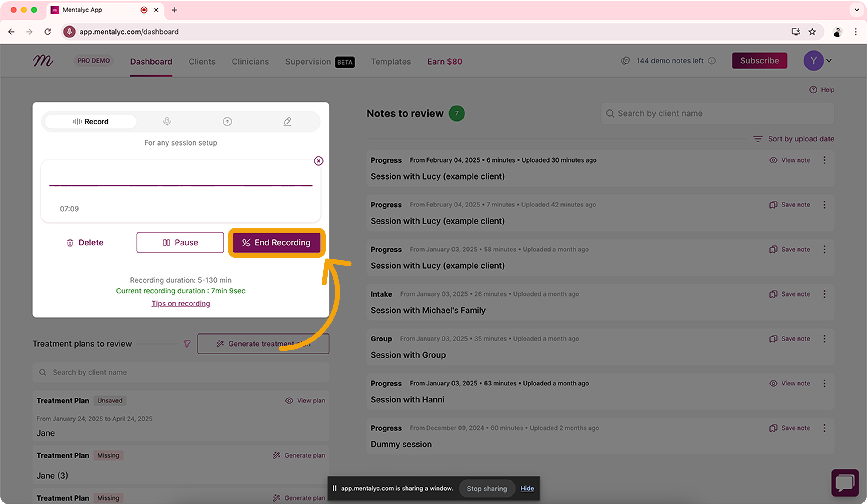Go to Templates tab
867x504 pixels.
391,62
